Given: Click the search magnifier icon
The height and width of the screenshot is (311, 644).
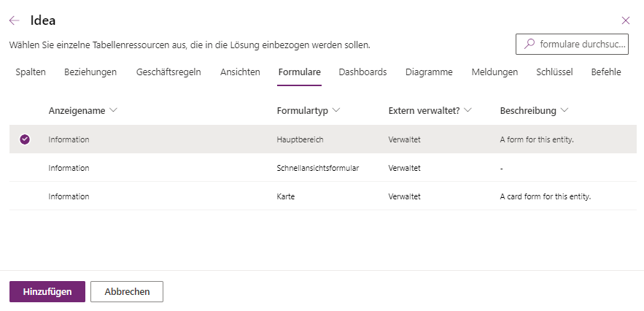Looking at the screenshot, I should click(x=529, y=45).
